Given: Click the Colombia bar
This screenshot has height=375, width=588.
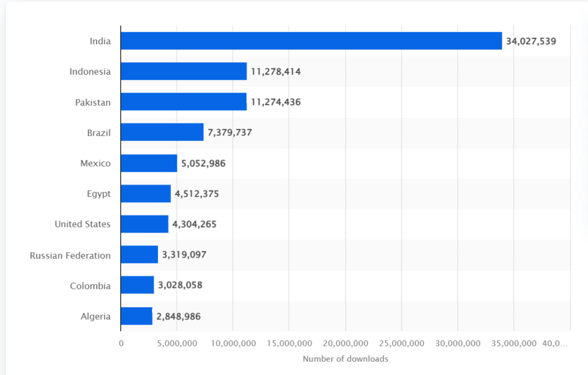Looking at the screenshot, I should pyautogui.click(x=137, y=285).
